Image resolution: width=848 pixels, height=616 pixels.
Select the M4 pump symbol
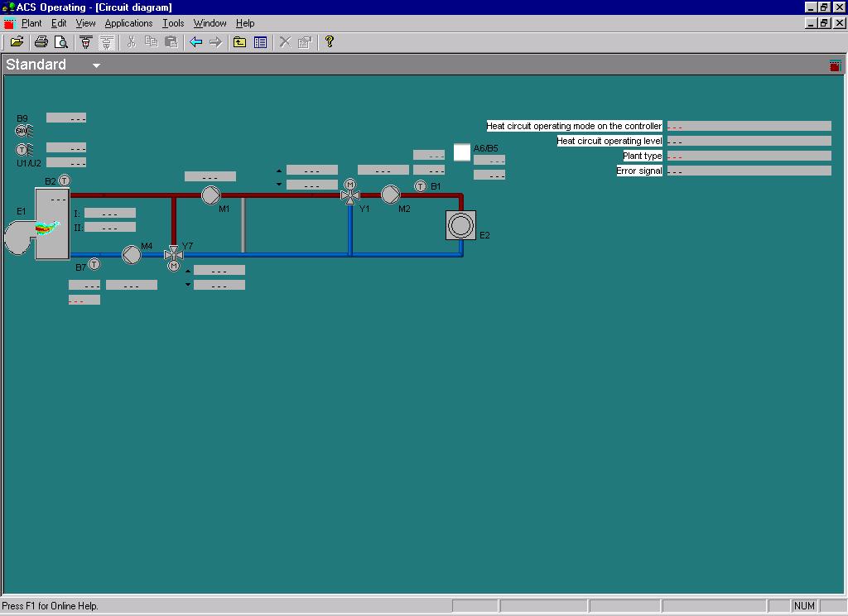pos(132,254)
